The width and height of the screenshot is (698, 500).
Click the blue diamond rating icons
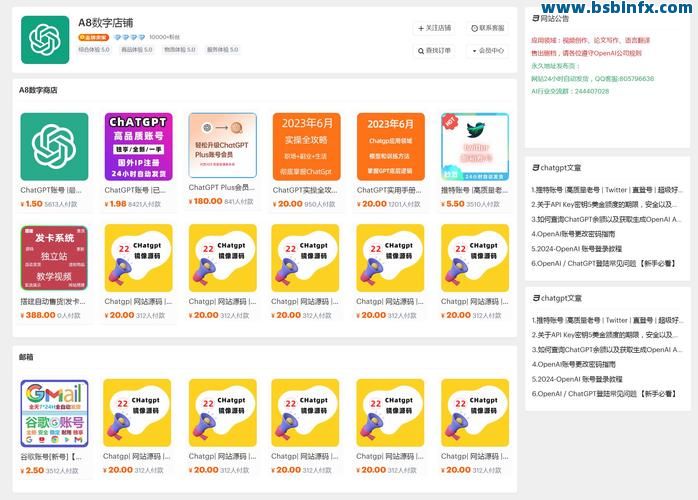pos(130,37)
